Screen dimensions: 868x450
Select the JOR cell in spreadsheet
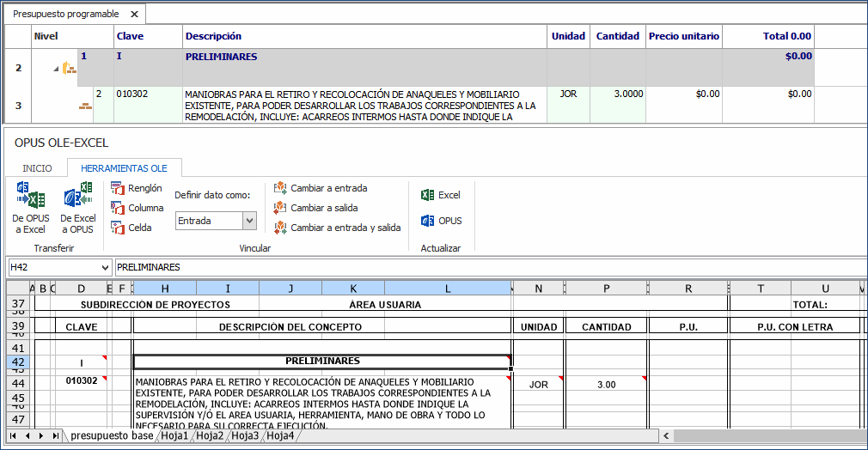click(539, 385)
